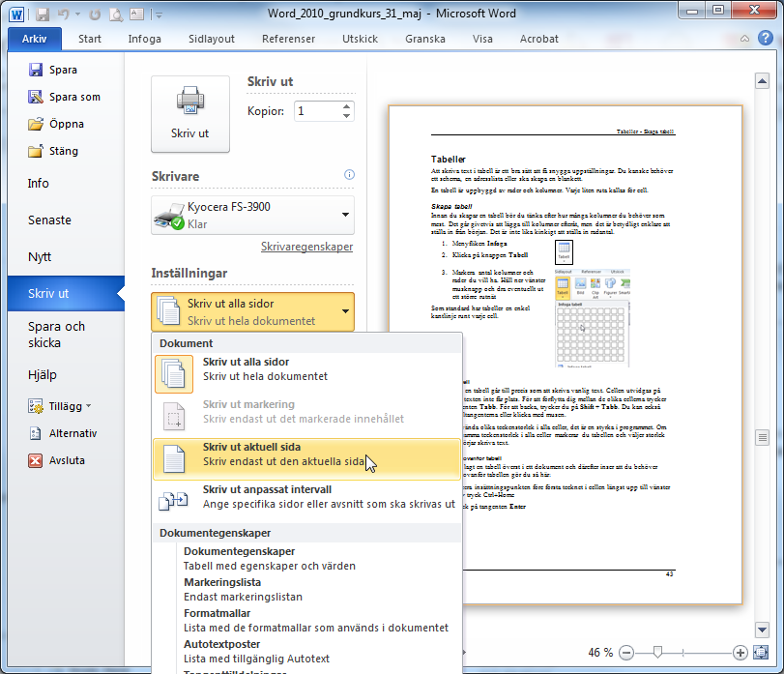784x674 pixels.
Task: Click the Alternativ options icon
Action: [36, 433]
